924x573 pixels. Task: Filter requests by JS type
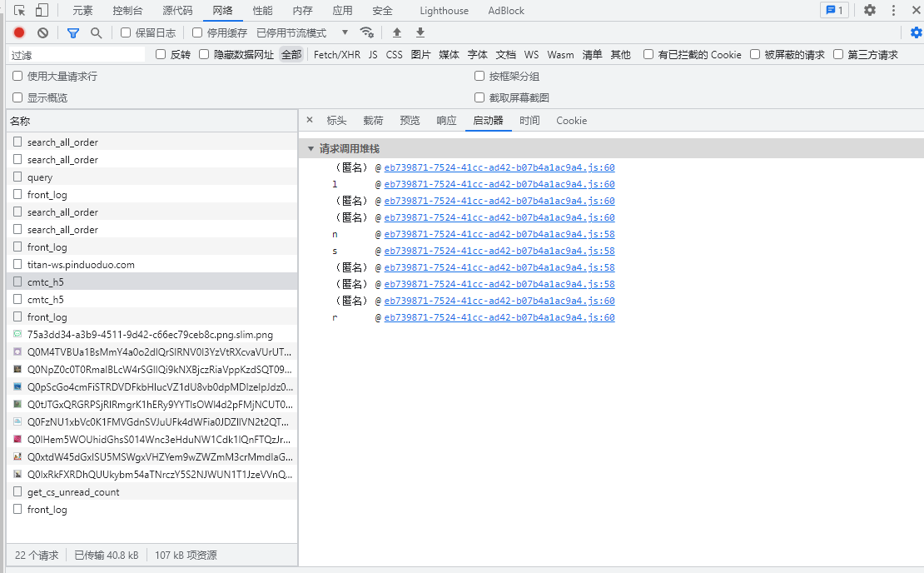pyautogui.click(x=373, y=54)
